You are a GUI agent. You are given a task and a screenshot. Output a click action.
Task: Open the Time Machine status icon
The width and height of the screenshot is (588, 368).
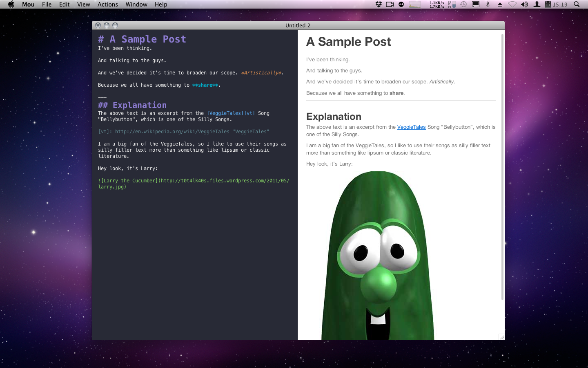point(463,4)
